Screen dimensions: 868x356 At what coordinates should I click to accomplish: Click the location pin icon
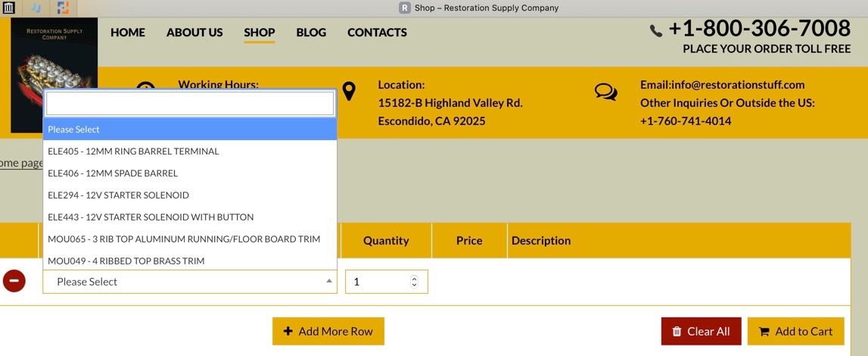(348, 92)
